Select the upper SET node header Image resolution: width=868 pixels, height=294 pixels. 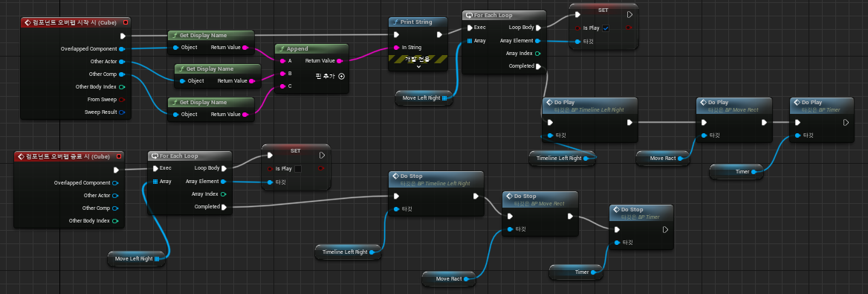[x=603, y=10]
